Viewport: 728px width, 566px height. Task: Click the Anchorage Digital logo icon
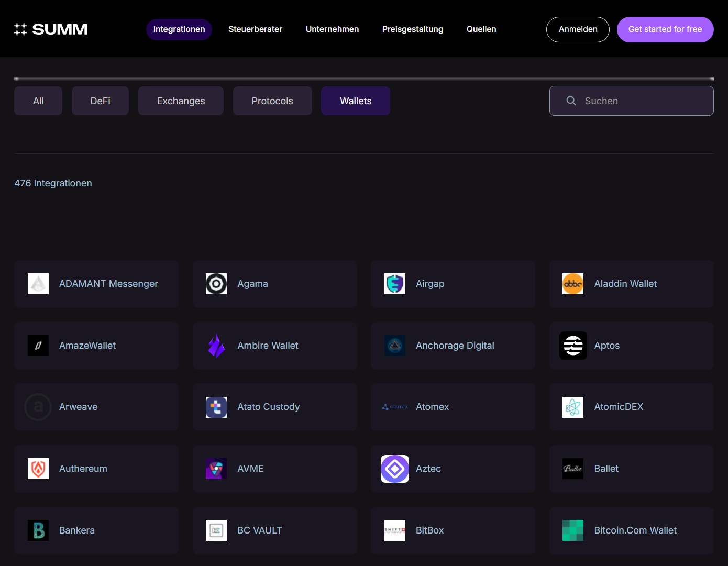(x=395, y=346)
